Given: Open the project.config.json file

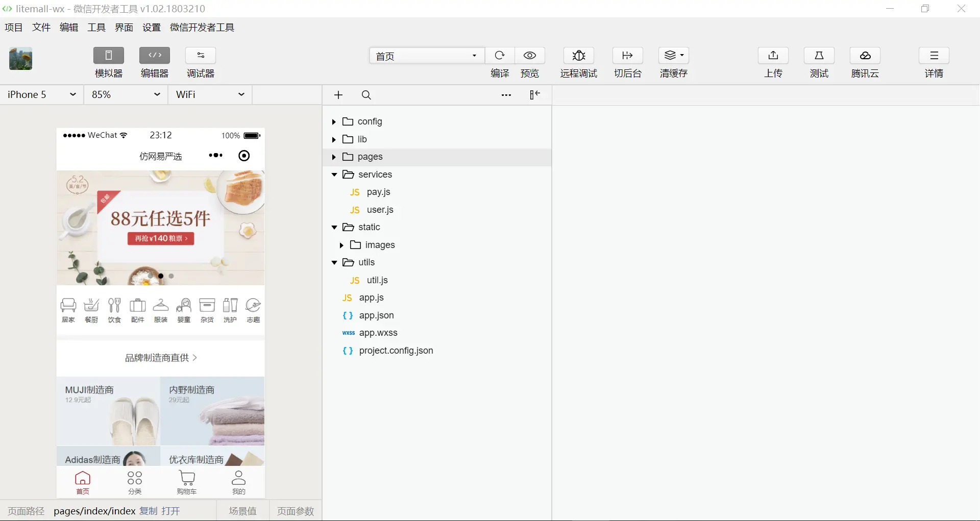Looking at the screenshot, I should pyautogui.click(x=437, y=351).
